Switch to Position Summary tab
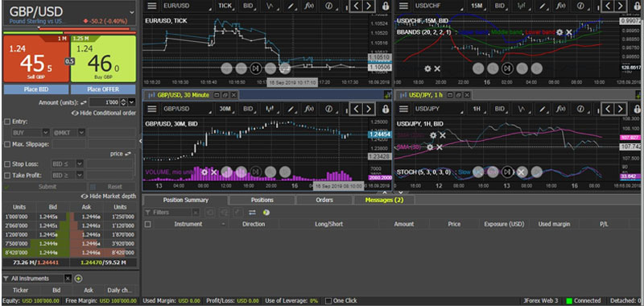This screenshot has width=644, height=306. pos(186,200)
